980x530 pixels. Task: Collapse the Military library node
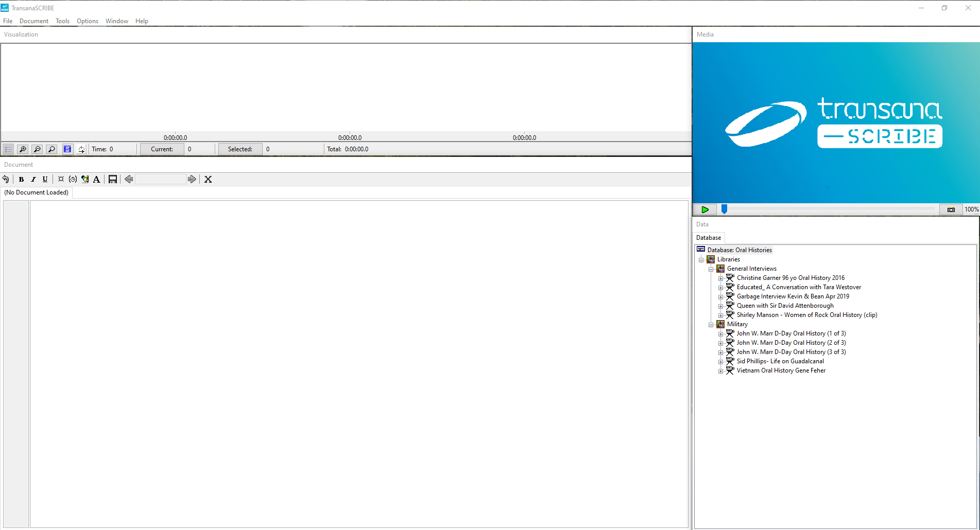pyautogui.click(x=711, y=325)
